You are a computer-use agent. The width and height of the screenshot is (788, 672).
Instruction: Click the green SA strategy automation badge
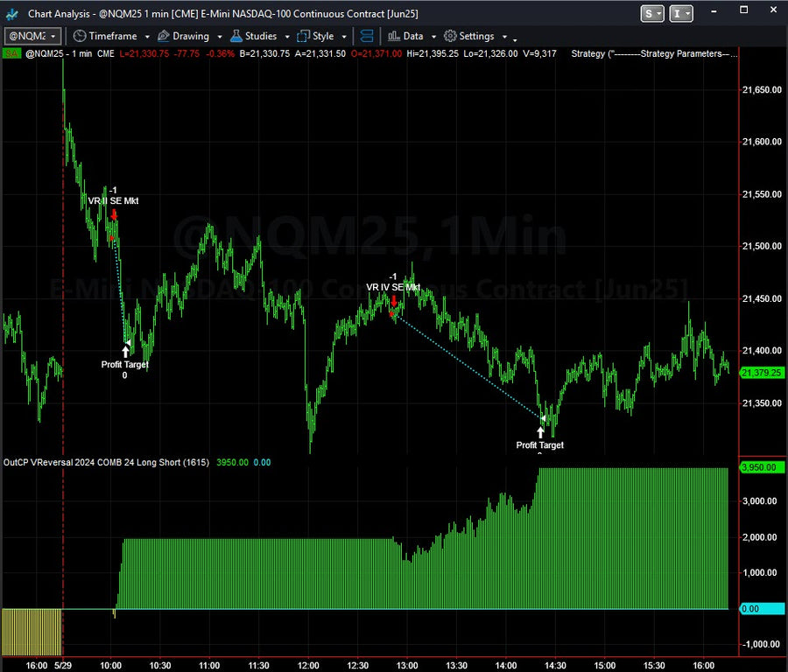tap(11, 53)
